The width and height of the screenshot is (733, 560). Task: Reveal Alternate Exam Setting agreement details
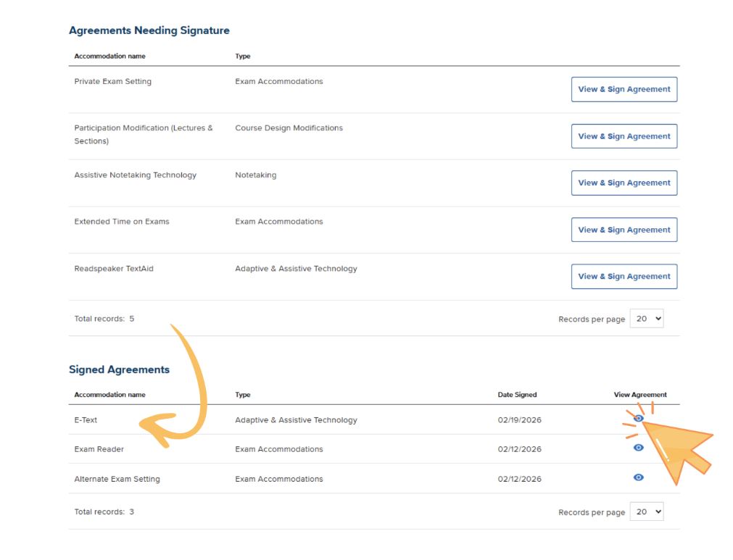[638, 477]
